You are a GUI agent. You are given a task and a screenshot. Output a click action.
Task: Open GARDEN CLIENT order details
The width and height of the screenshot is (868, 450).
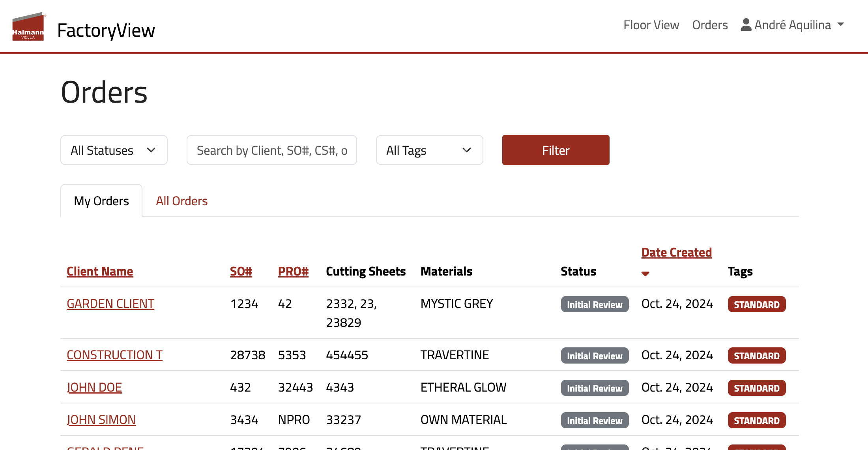[111, 304]
